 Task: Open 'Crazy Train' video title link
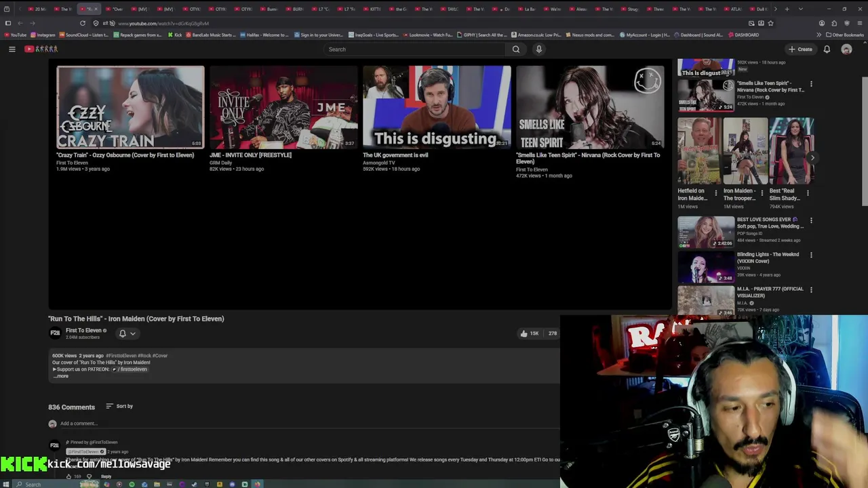tap(125, 155)
